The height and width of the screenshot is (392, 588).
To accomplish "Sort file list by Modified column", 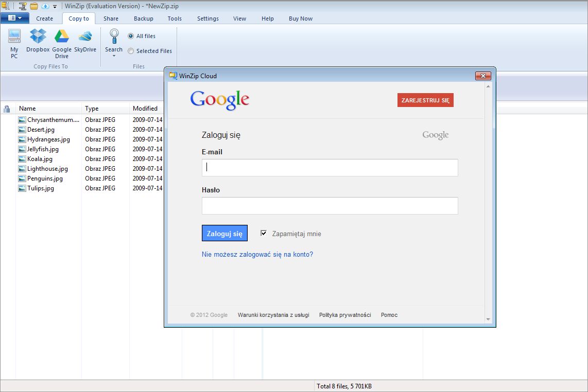I will click(x=145, y=109).
